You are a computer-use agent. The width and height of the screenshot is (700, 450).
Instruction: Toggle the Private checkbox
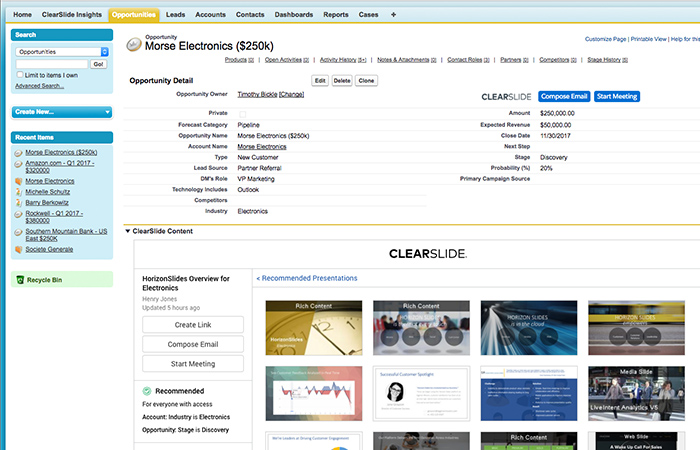pyautogui.click(x=242, y=114)
